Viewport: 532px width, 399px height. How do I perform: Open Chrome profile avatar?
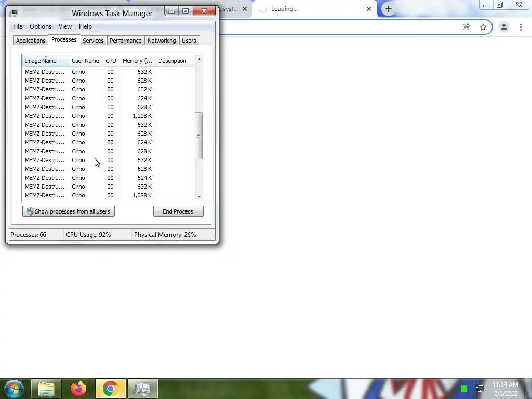pyautogui.click(x=504, y=27)
